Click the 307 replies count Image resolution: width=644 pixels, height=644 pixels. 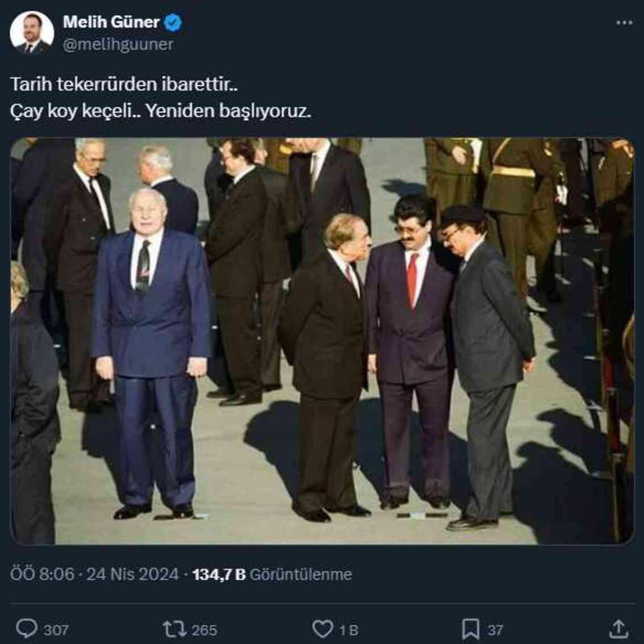pyautogui.click(x=56, y=630)
